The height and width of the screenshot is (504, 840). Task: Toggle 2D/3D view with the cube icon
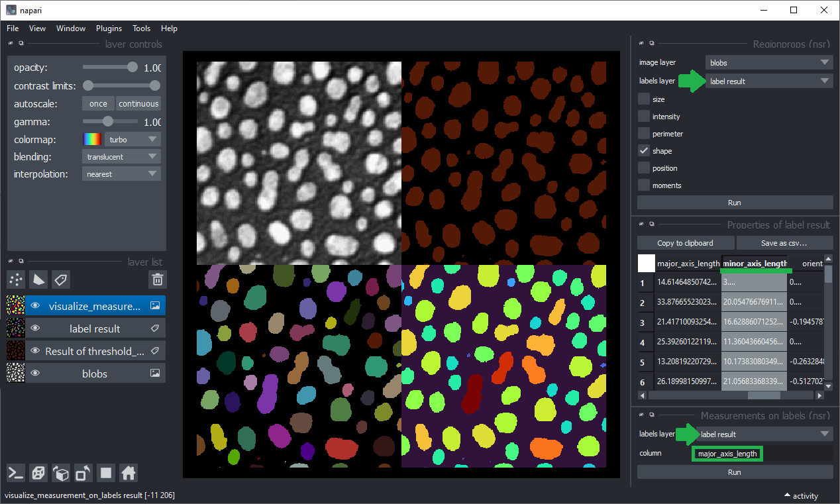coord(38,473)
